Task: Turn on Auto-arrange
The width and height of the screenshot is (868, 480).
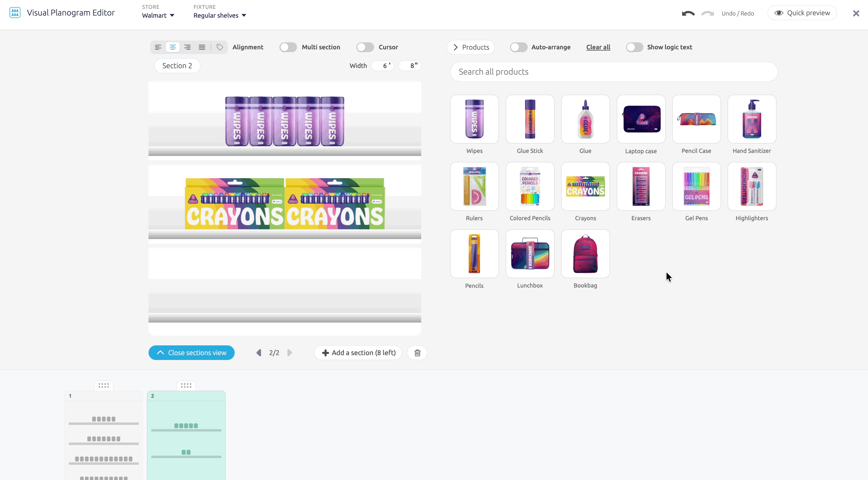Action: point(519,47)
